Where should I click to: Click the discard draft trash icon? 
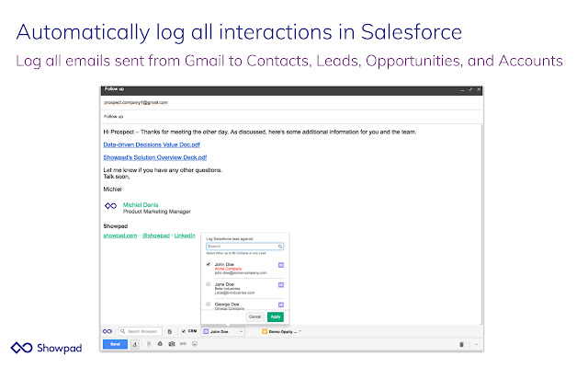461,344
